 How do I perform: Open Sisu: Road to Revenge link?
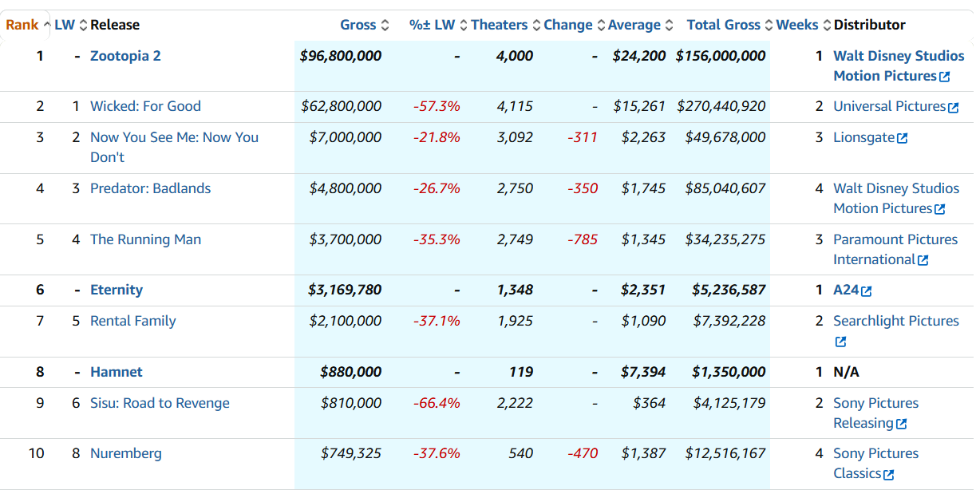pos(160,403)
